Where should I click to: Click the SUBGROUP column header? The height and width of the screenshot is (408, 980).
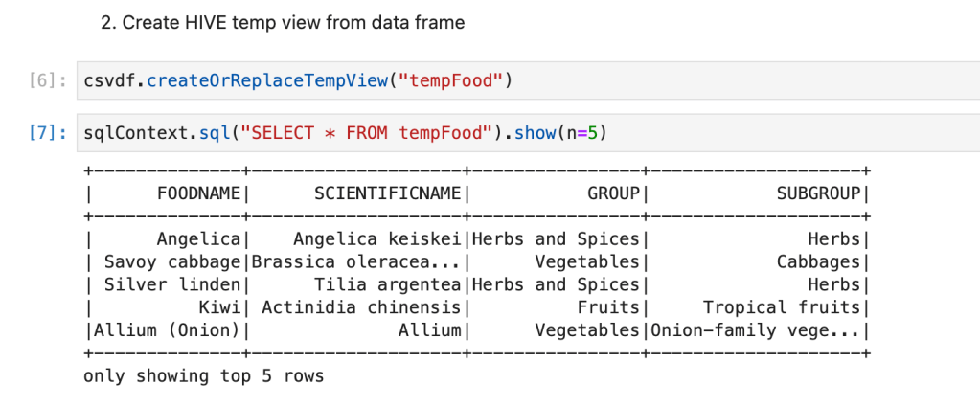coord(818,193)
